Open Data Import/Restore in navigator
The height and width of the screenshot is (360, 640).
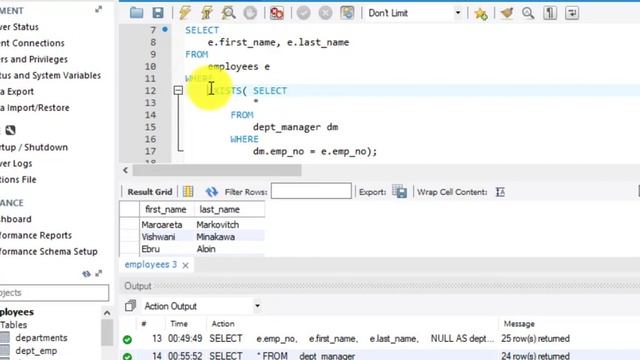coord(35,108)
